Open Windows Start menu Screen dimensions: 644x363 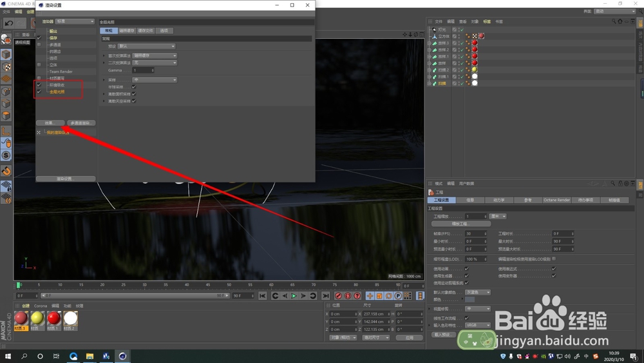(7, 356)
